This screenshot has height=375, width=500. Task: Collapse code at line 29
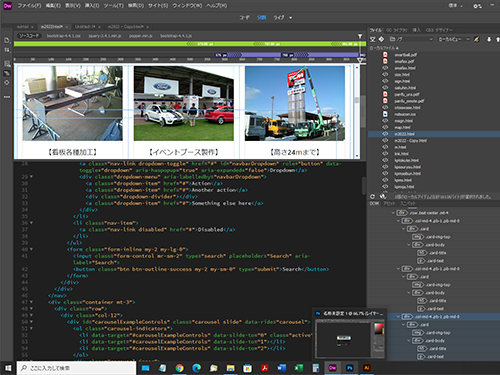coord(31,177)
